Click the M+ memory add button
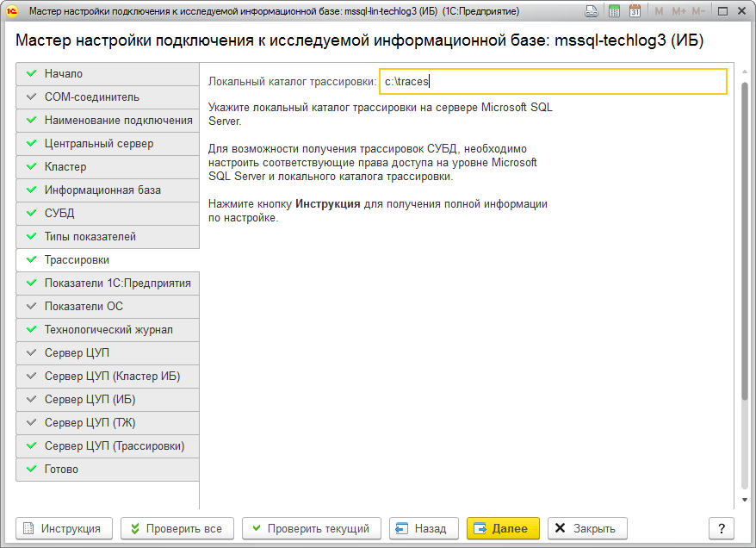This screenshot has height=548, width=756. pyautogui.click(x=678, y=12)
